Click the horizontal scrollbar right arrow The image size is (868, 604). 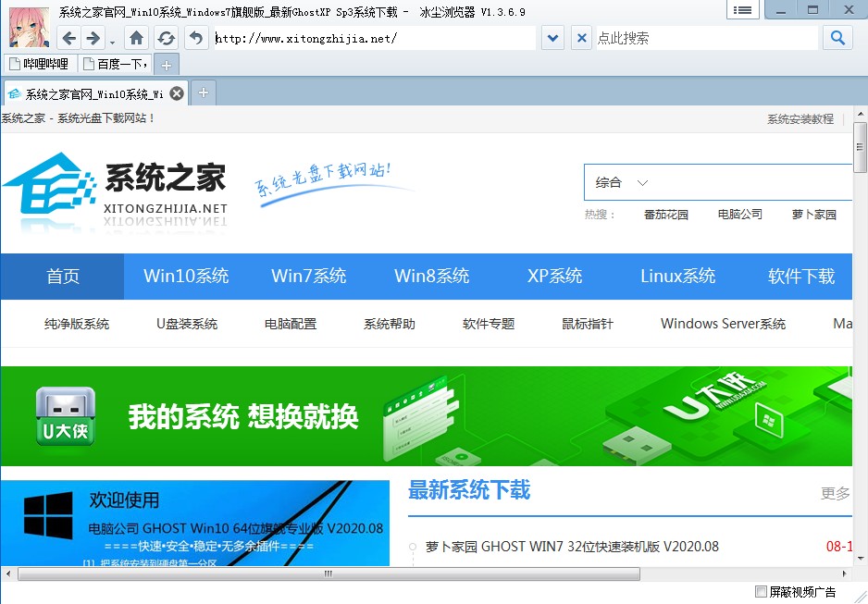click(x=845, y=573)
